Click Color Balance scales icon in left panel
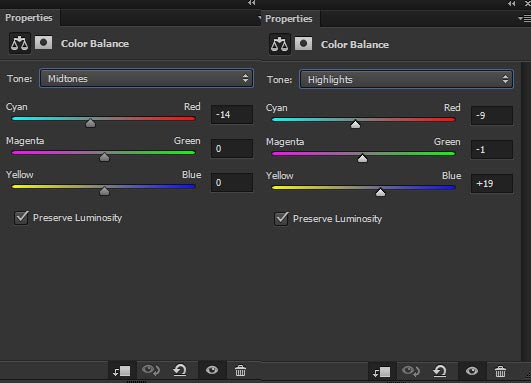531x383 pixels. (x=20, y=43)
